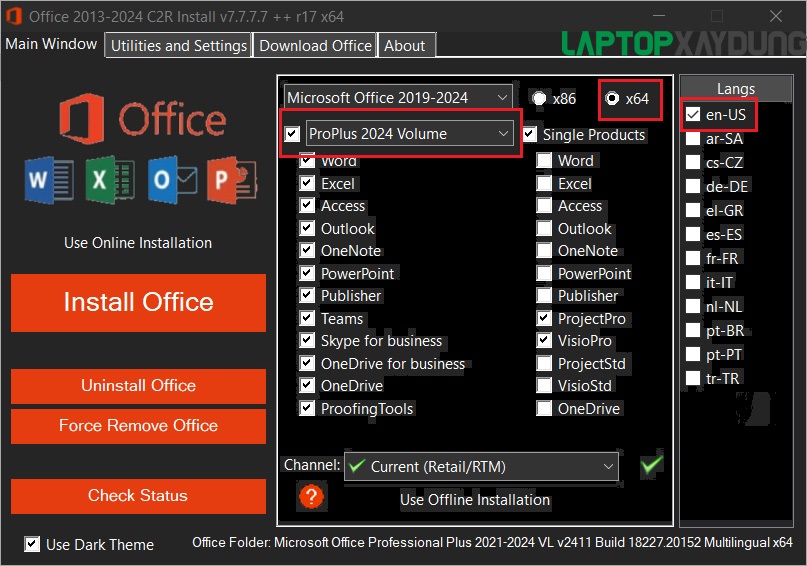807x566 pixels.
Task: Uncheck the Teams checkbox
Action: tap(307, 319)
